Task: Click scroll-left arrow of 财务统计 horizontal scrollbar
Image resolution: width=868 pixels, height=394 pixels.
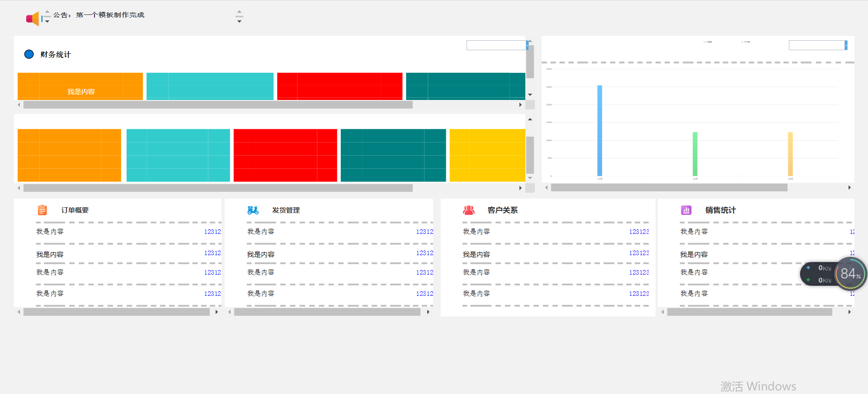Action: [x=19, y=105]
